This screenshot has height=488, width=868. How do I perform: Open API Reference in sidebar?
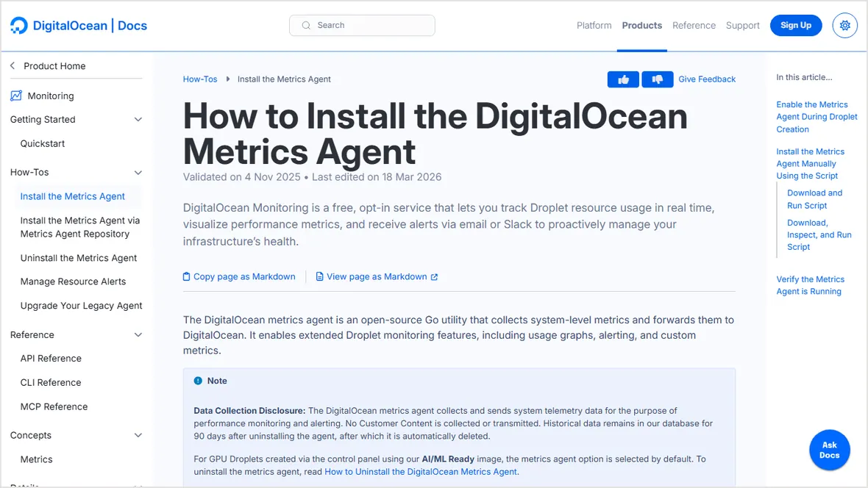pyautogui.click(x=51, y=359)
